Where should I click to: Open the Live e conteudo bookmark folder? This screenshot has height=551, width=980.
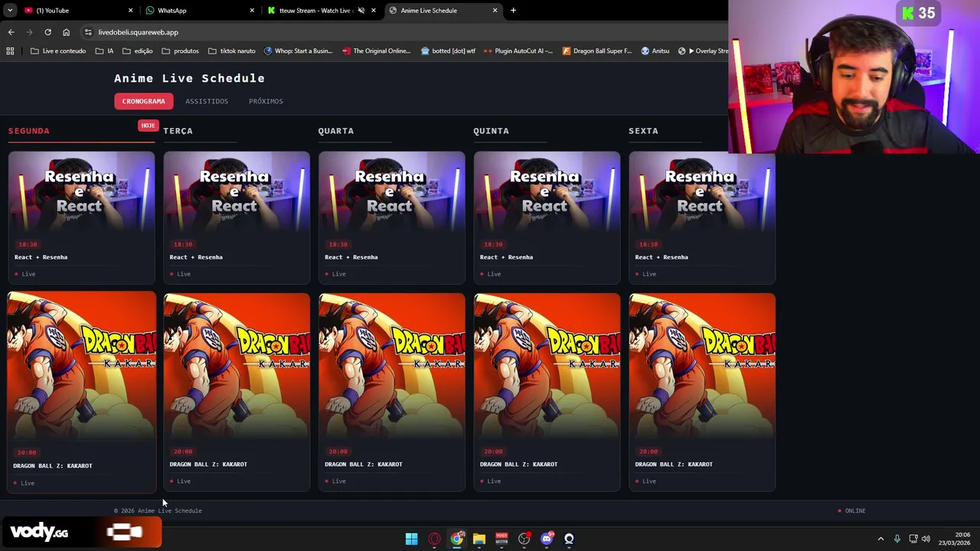tap(58, 51)
